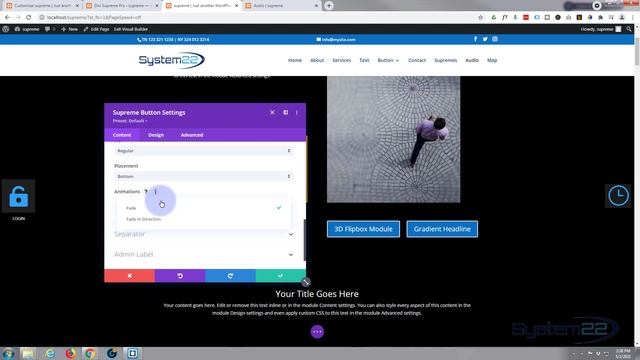Open the Map nav link
The image size is (640, 360).
[492, 60]
